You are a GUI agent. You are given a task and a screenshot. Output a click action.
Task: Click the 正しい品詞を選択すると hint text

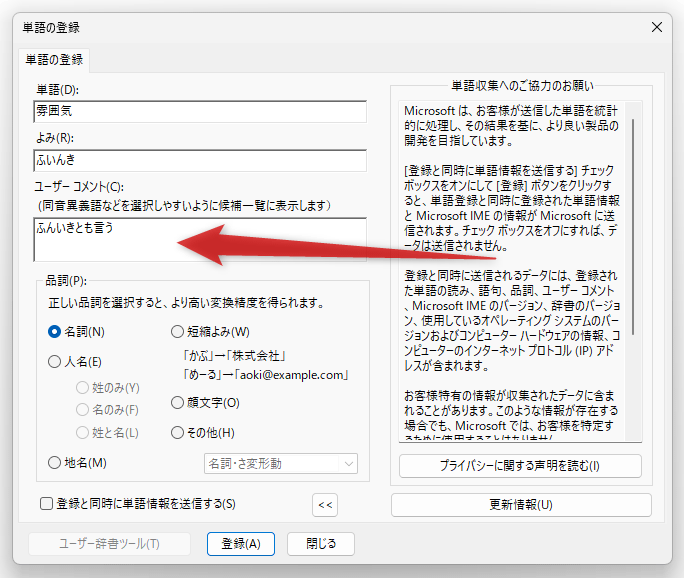[186, 303]
